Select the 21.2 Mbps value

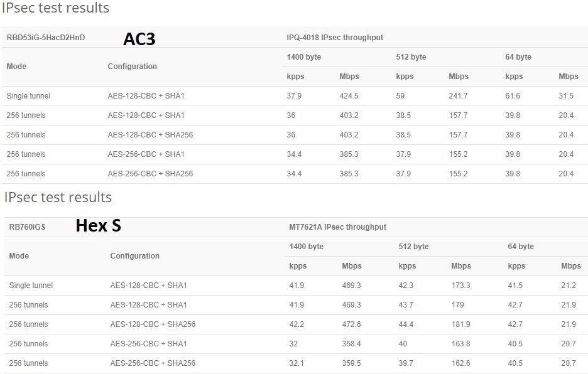(569, 286)
